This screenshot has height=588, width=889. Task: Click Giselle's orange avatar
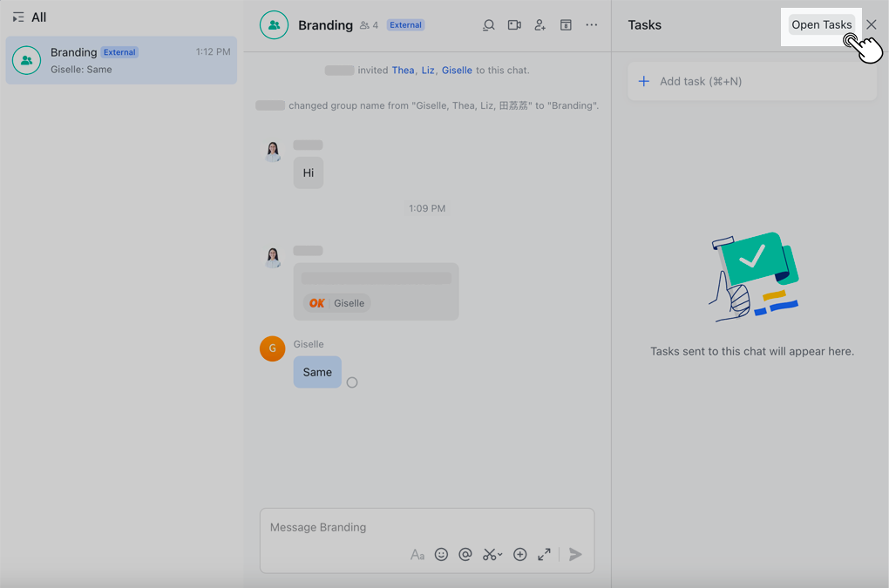coord(272,348)
